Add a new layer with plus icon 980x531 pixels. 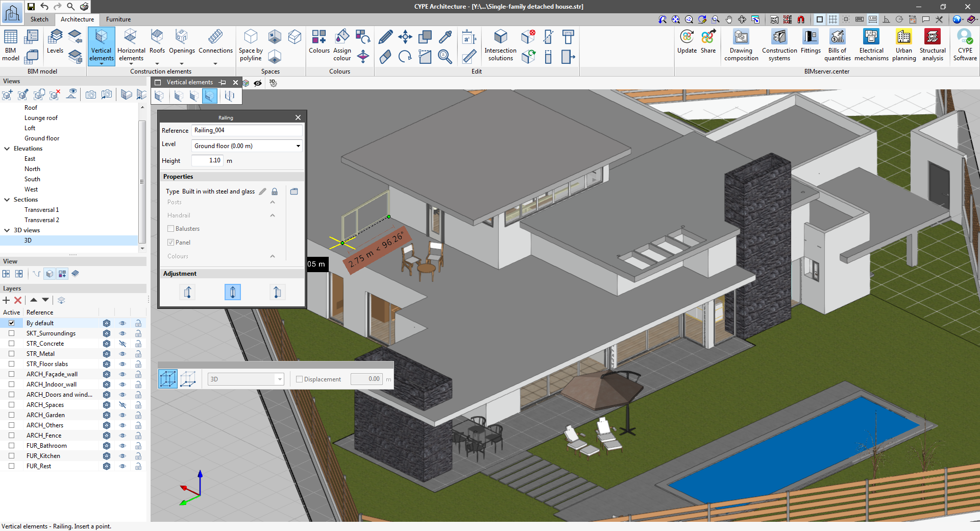click(x=7, y=300)
